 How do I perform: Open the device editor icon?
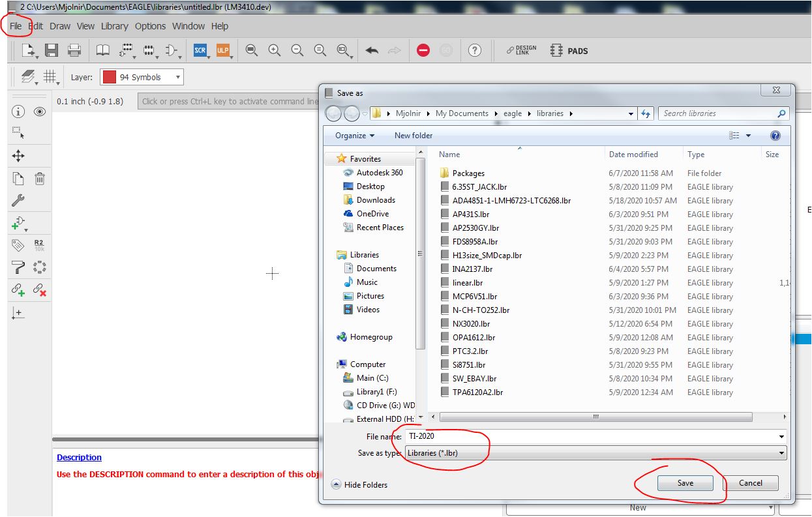(x=127, y=50)
